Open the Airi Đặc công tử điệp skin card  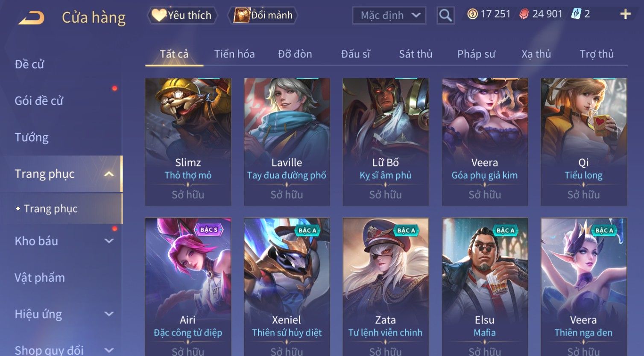tap(188, 287)
